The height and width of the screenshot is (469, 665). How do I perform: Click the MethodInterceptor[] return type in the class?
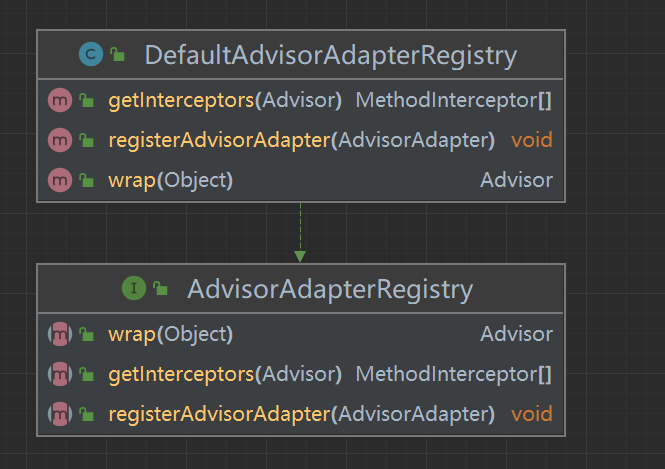click(454, 100)
